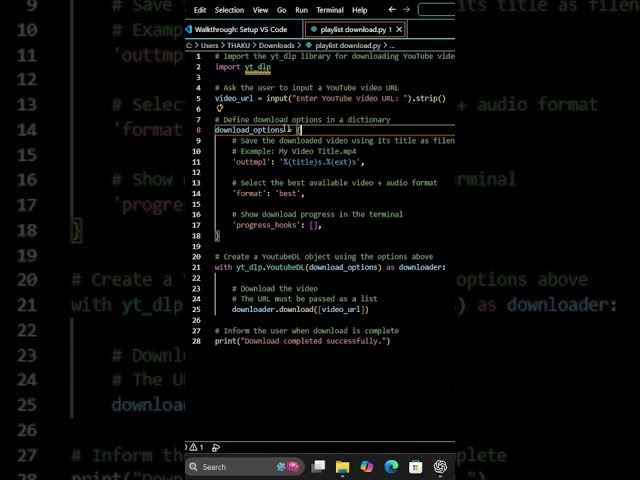The width and height of the screenshot is (640, 480).
Task: Open the Run menu
Action: 301,10
